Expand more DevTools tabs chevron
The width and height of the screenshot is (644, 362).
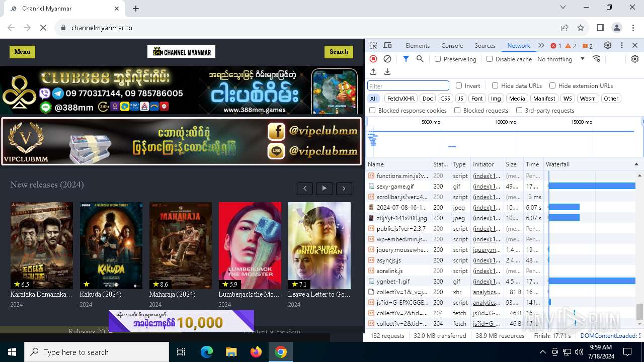pos(541,45)
